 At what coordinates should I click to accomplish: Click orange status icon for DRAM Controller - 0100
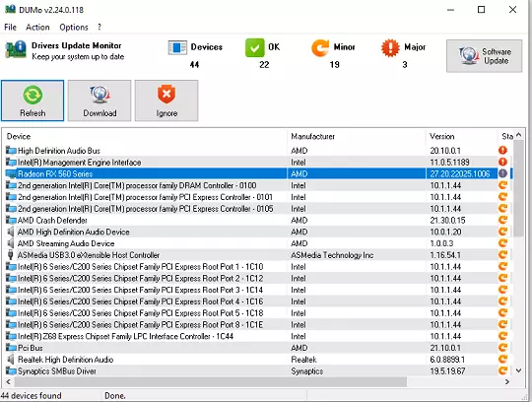click(x=502, y=185)
